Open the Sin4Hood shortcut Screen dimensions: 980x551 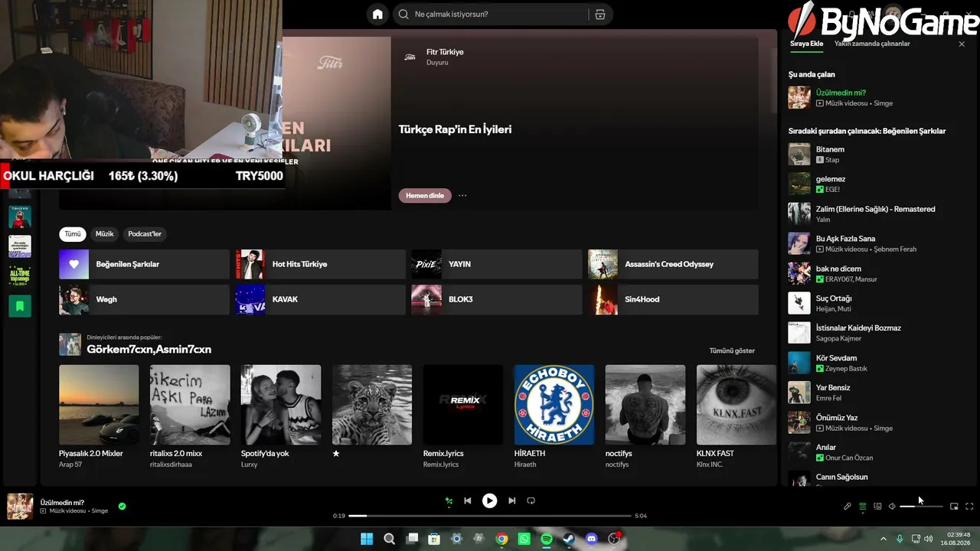point(673,299)
